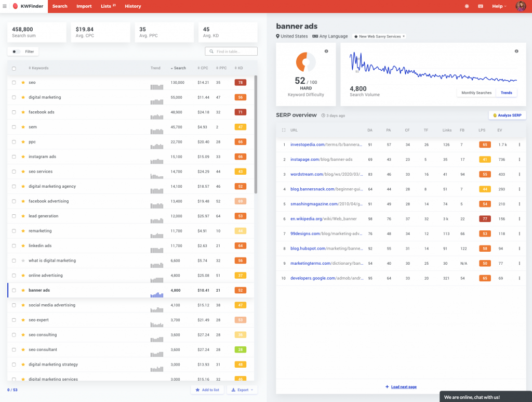Select the online advertising keyword row

[x=130, y=275]
